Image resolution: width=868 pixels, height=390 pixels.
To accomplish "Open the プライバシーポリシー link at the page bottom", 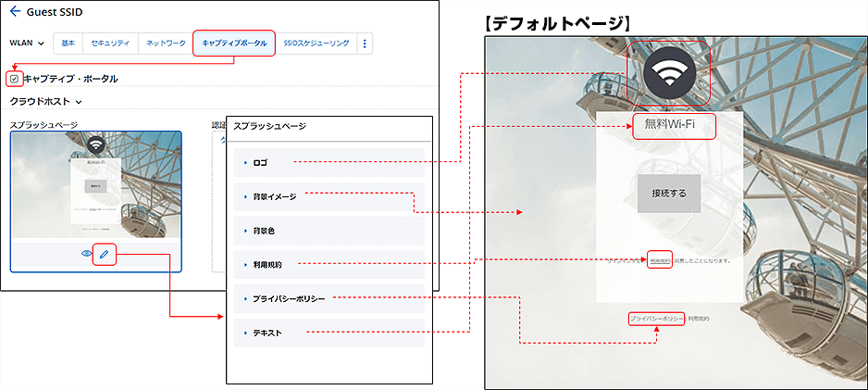I will 656,319.
